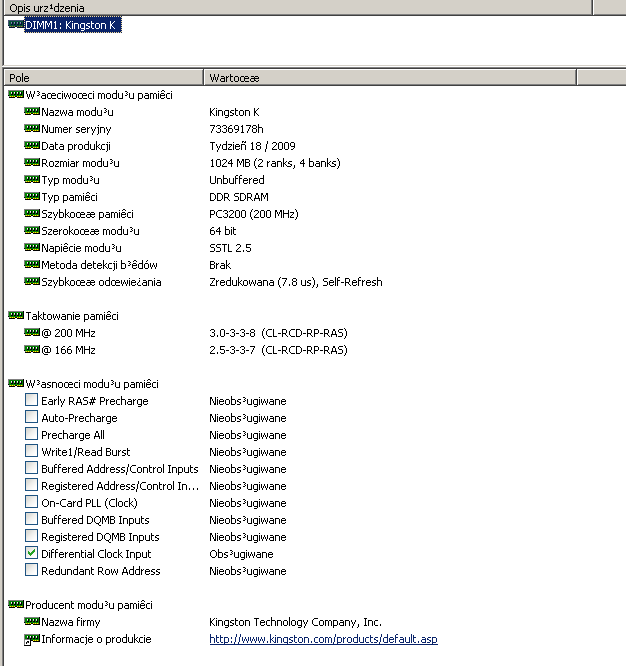Screen dimensions: 626x666
Task: Select the Nieobsługiwane value for Redundant Row Address
Action: (248, 571)
